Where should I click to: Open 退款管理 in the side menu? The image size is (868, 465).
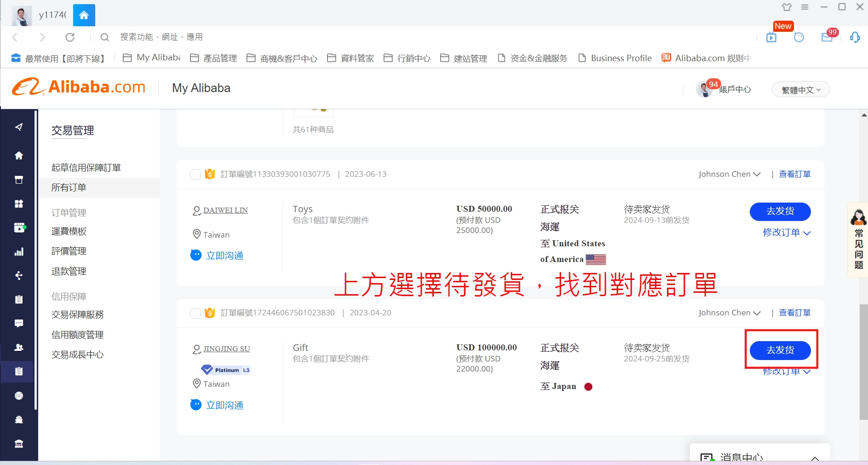tap(69, 271)
